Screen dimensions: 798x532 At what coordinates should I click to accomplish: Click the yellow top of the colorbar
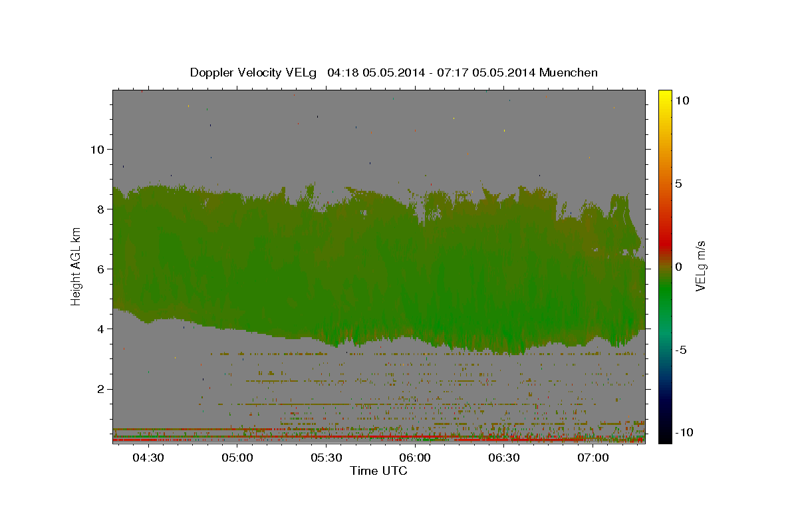664,96
